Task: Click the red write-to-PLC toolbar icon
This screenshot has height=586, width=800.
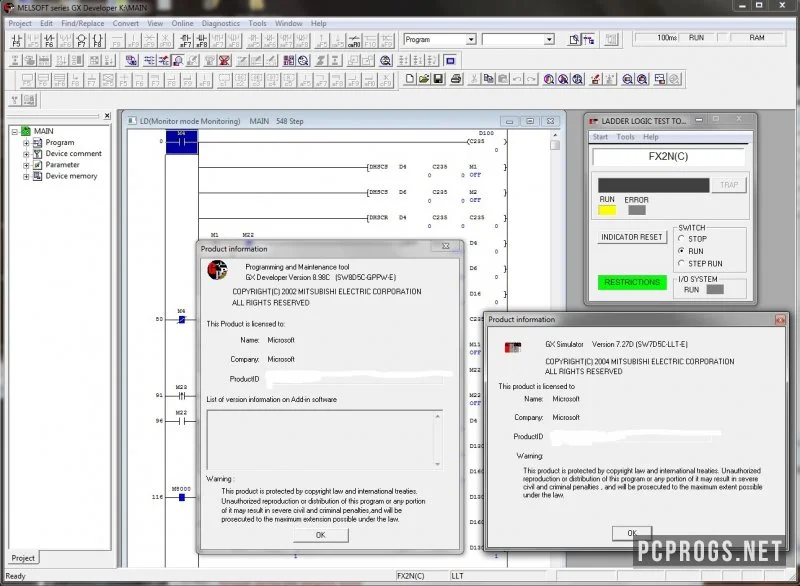Action: pos(595,79)
